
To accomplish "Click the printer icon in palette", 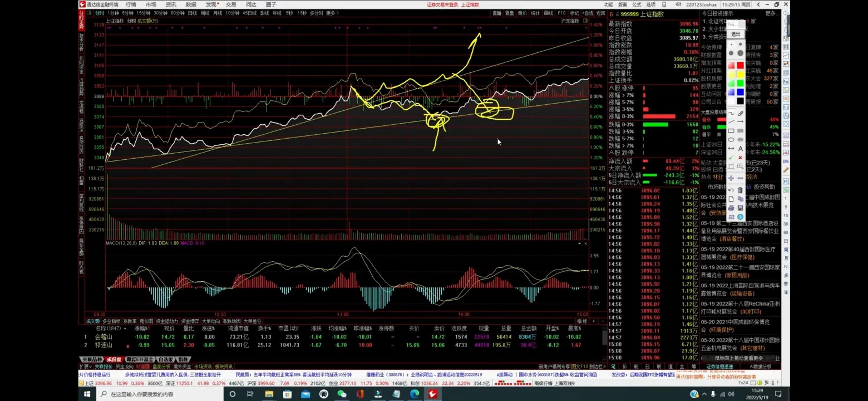I will coord(731,208).
